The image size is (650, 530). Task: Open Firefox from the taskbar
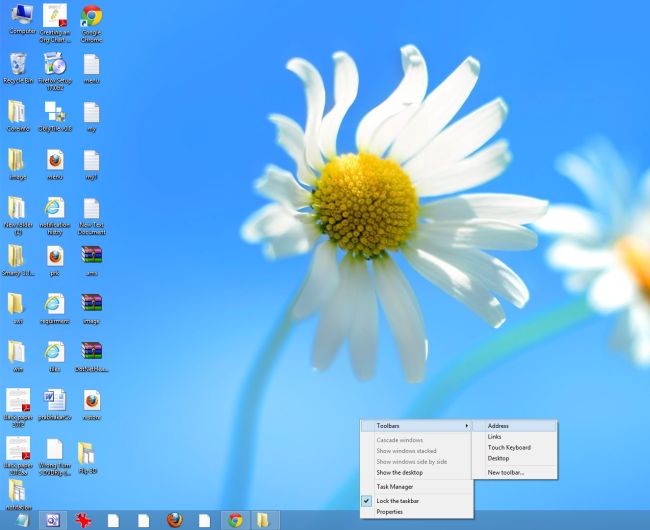coord(175,520)
